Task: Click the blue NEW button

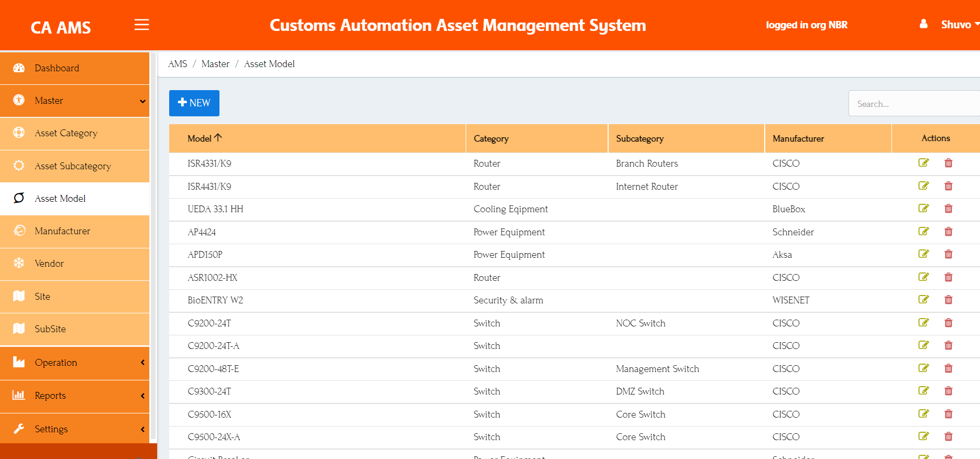Action: (194, 103)
